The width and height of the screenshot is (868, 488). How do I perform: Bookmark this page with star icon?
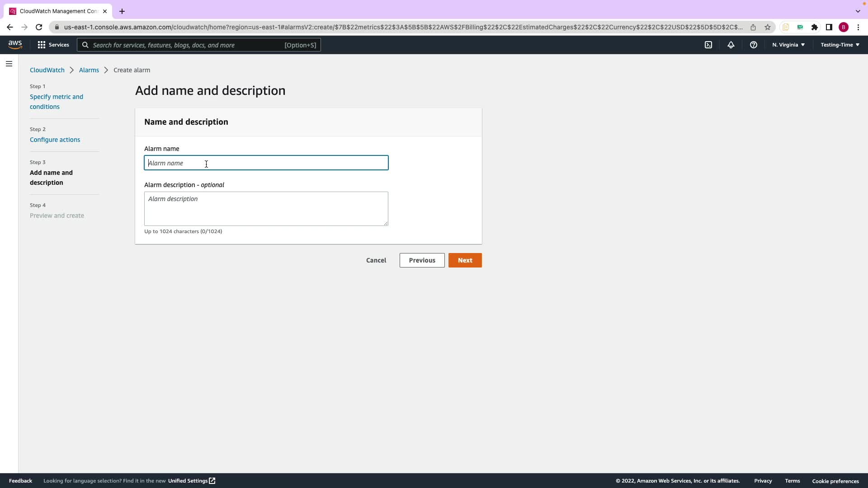point(767,27)
